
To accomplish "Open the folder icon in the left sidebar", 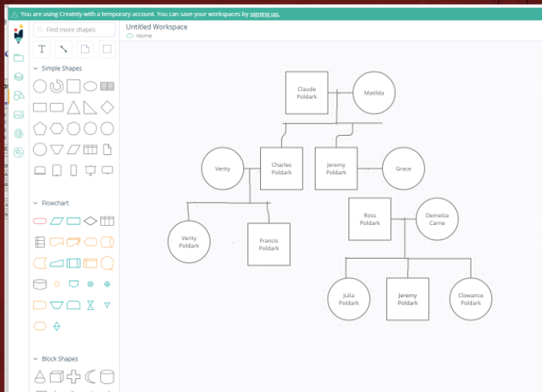I will point(18,58).
